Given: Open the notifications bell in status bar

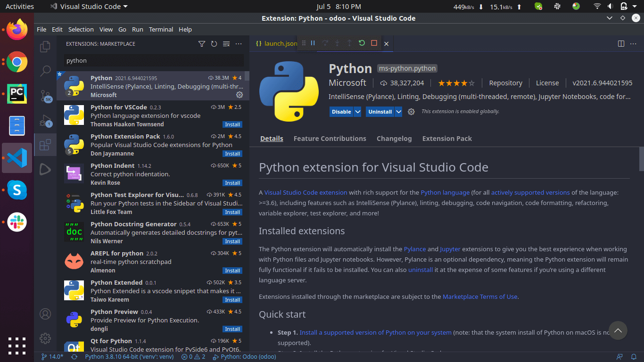Looking at the screenshot, I should [634, 357].
